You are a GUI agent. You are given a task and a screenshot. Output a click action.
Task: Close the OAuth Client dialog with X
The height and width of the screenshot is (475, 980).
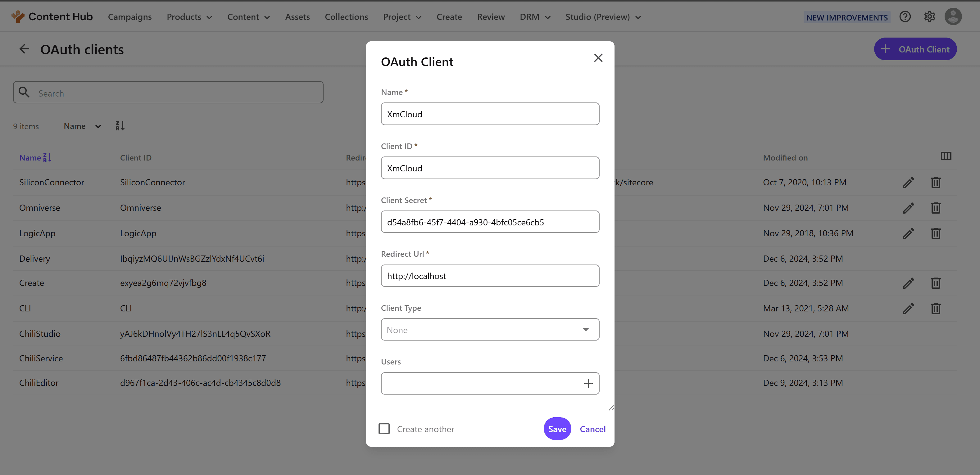tap(598, 58)
